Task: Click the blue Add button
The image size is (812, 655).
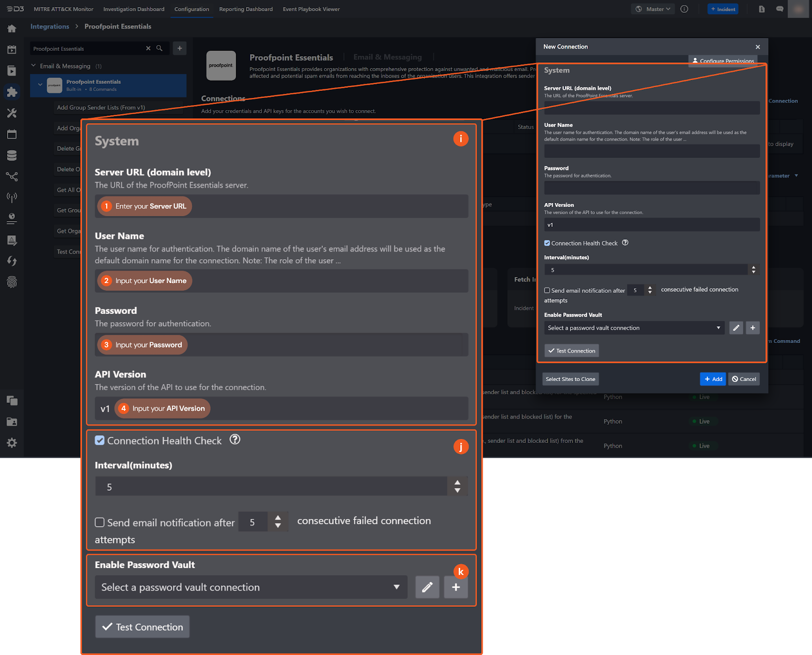Action: [x=713, y=379]
